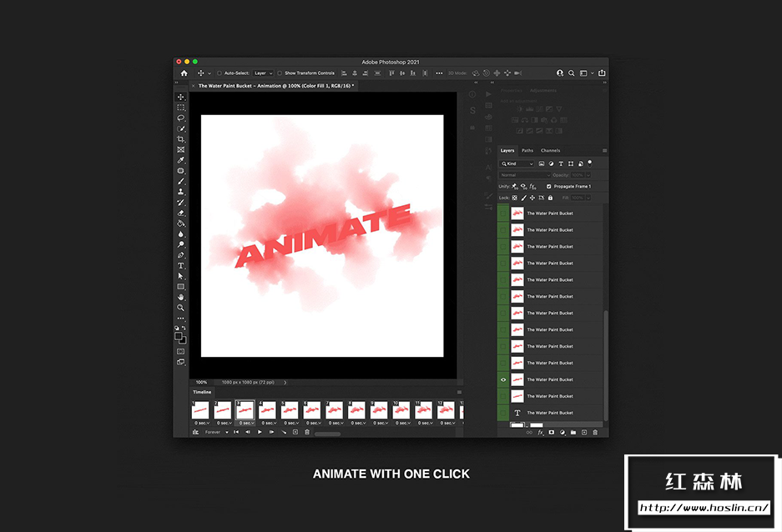Select the Rectangle shape tool
This screenshot has height=532, width=782.
(x=180, y=286)
